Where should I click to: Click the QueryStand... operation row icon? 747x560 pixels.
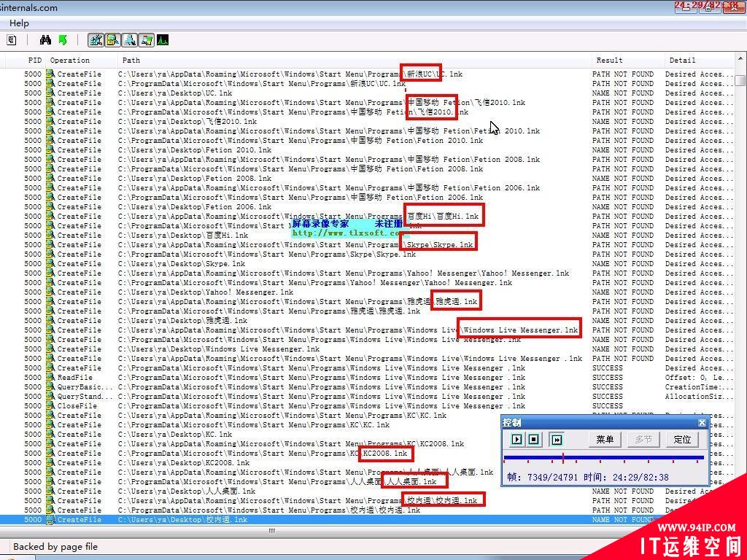click(x=50, y=396)
